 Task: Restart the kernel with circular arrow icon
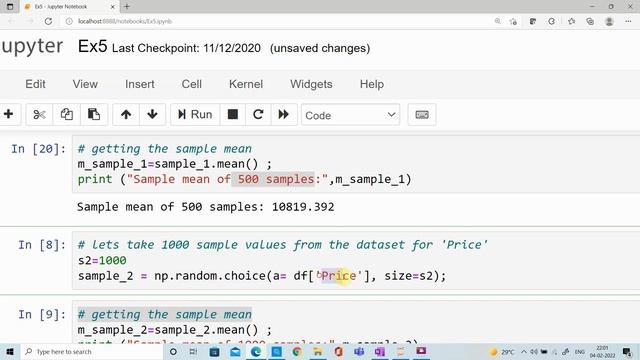[258, 115]
